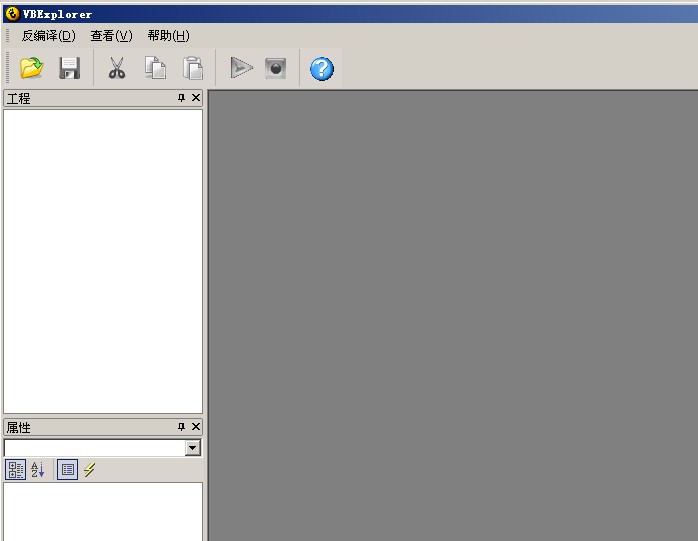Open the 反编译(D) menu
Image resolution: width=698 pixels, height=541 pixels.
tap(49, 36)
